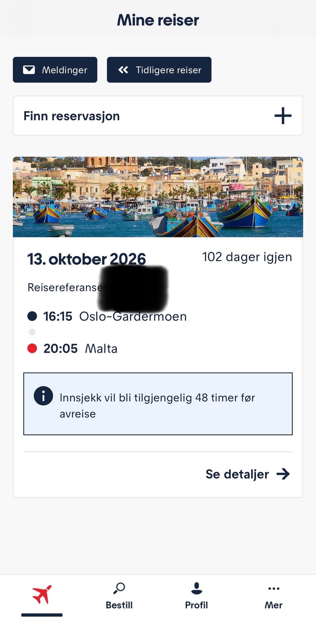316x644 pixels.
Task: Tap the magnifier icon above Bestill
Action: pos(119,588)
